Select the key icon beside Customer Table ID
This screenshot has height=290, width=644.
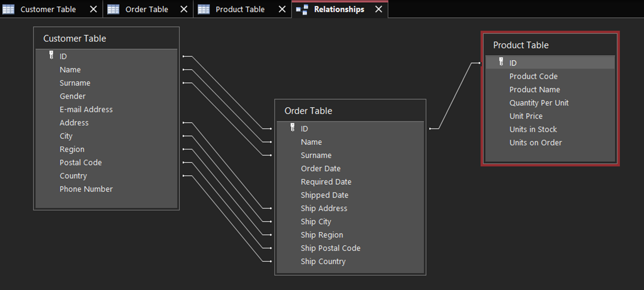pyautogui.click(x=52, y=56)
